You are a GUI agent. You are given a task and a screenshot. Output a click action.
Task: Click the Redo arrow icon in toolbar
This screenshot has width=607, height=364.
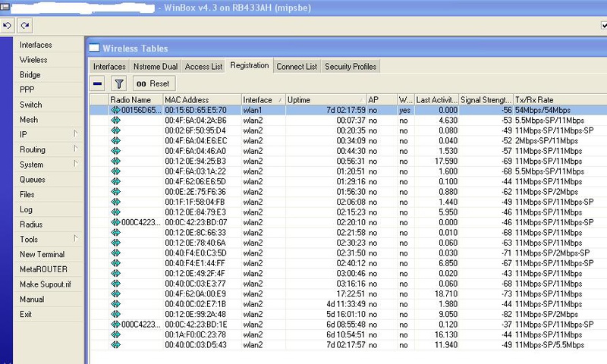[25, 26]
